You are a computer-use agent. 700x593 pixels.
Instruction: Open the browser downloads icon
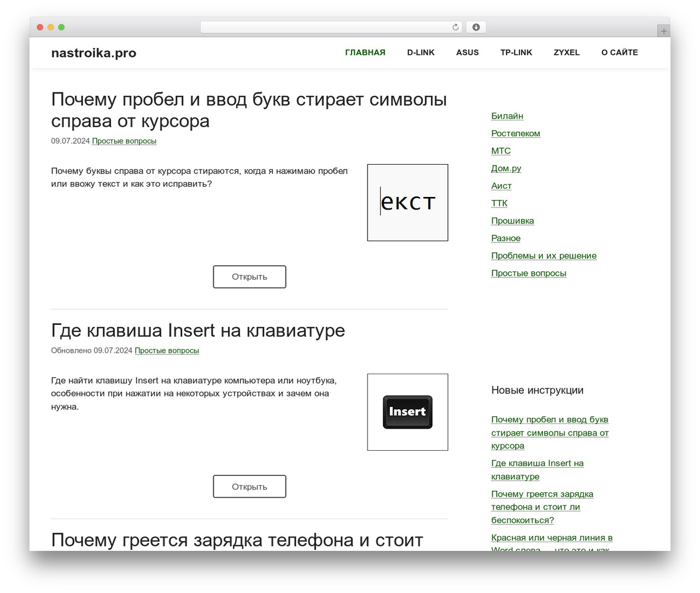coord(476,27)
